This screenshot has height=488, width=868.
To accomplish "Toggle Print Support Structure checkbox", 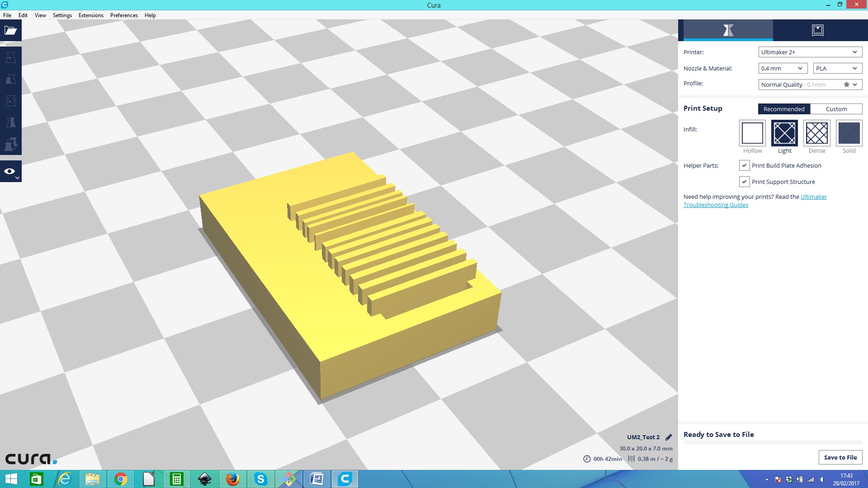I will pyautogui.click(x=744, y=182).
